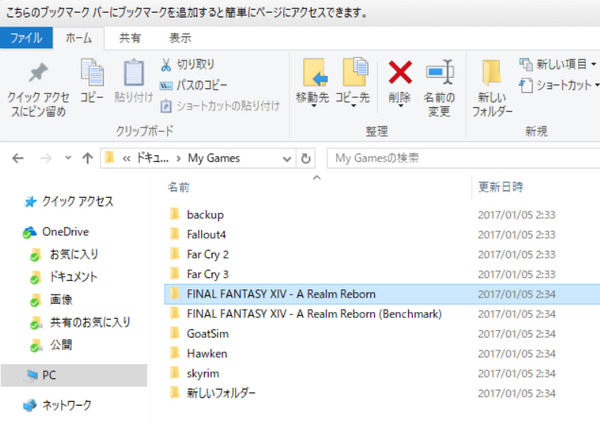Click New Item (新しい項目) icon
This screenshot has height=423, width=600.
click(x=526, y=64)
